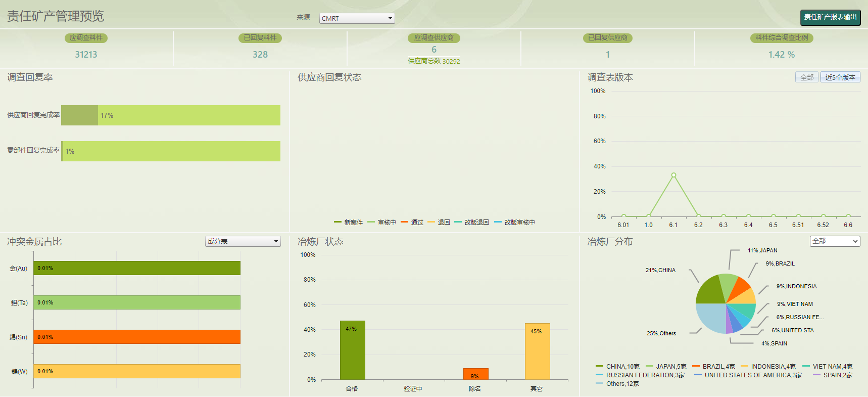Image resolution: width=868 pixels, height=397 pixels.
Task: Click the value 31213
Action: coord(86,54)
